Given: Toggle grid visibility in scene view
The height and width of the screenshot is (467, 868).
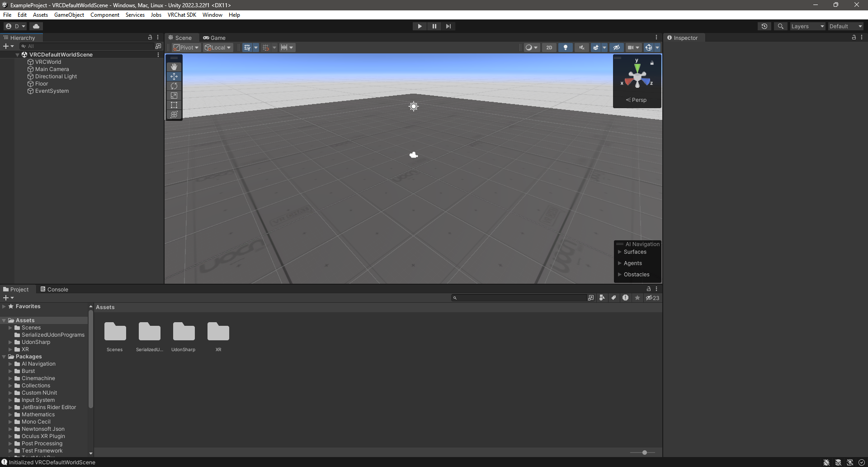Looking at the screenshot, I should pos(247,48).
